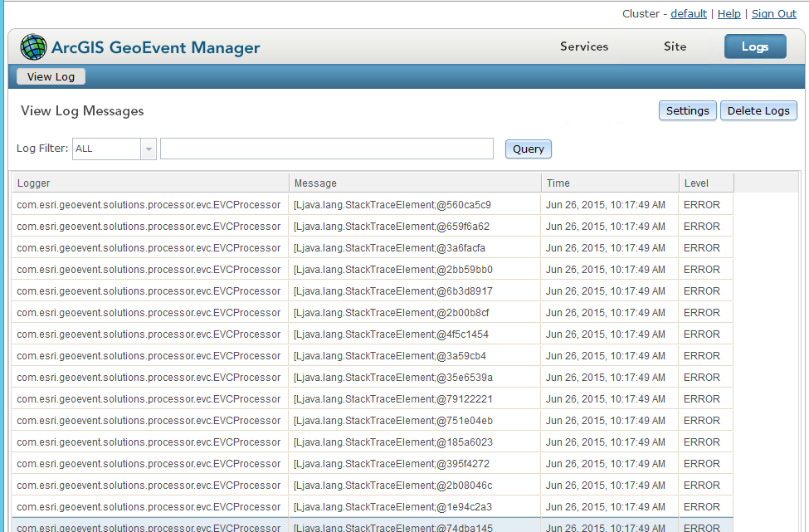Select message StackTraceElement;@35e6539a

click(x=393, y=378)
